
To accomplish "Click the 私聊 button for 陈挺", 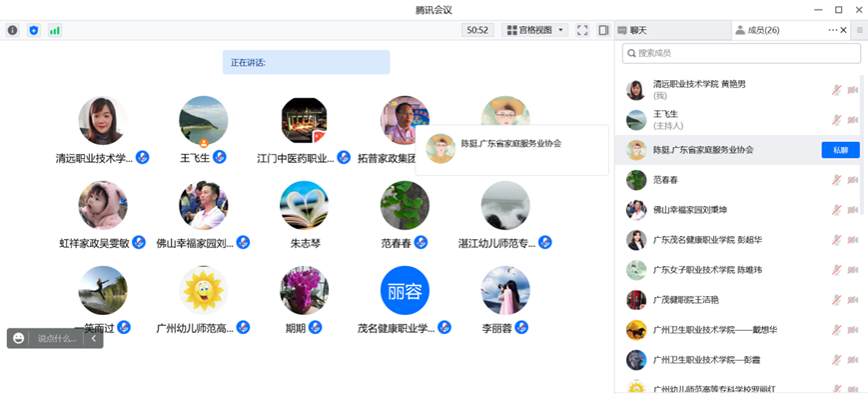I will point(840,150).
